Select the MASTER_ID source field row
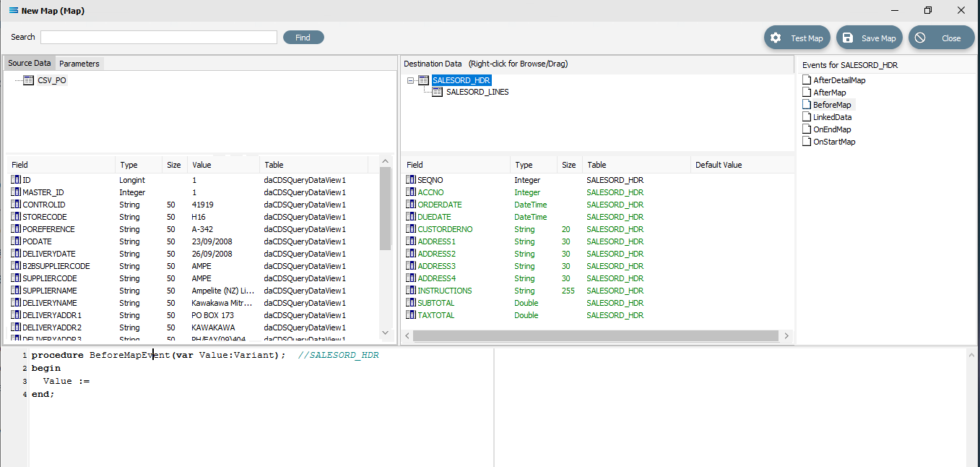 (193, 192)
